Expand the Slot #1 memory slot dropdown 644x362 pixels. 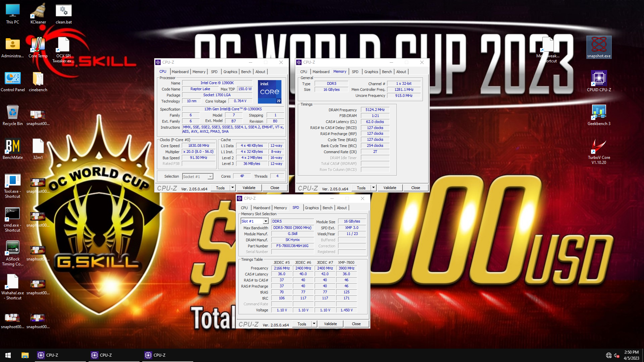coord(266,221)
